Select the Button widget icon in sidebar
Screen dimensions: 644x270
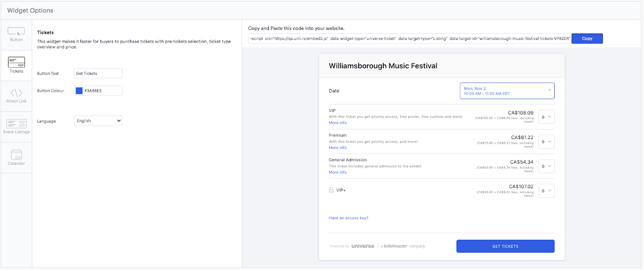[x=16, y=34]
